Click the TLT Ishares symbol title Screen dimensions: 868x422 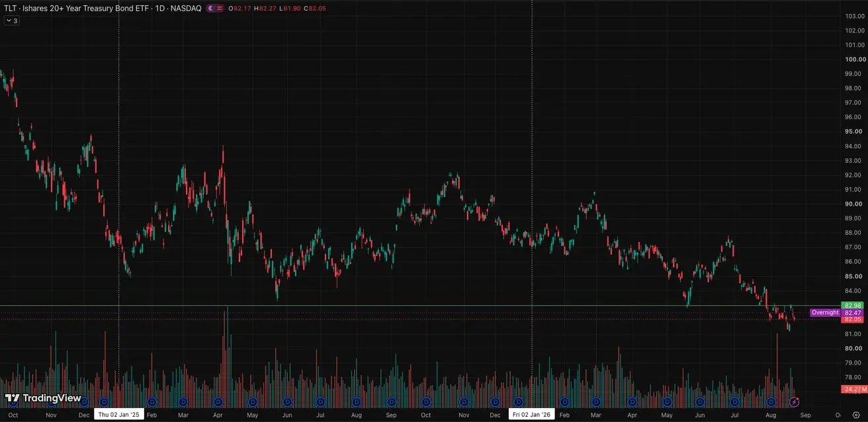(x=103, y=9)
